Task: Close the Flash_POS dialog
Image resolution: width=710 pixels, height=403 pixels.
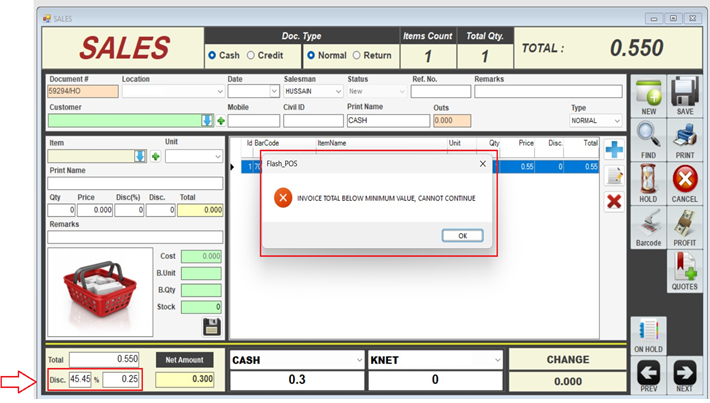Action: (482, 163)
